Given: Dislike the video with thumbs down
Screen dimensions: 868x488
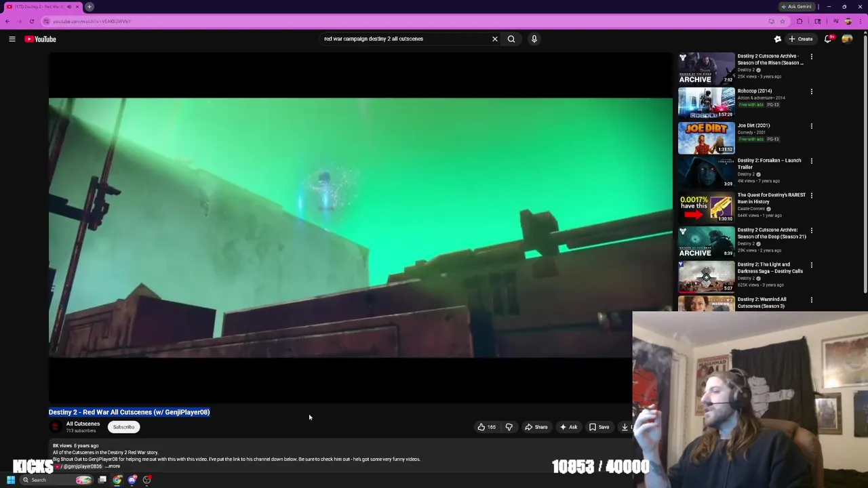Looking at the screenshot, I should tap(509, 427).
